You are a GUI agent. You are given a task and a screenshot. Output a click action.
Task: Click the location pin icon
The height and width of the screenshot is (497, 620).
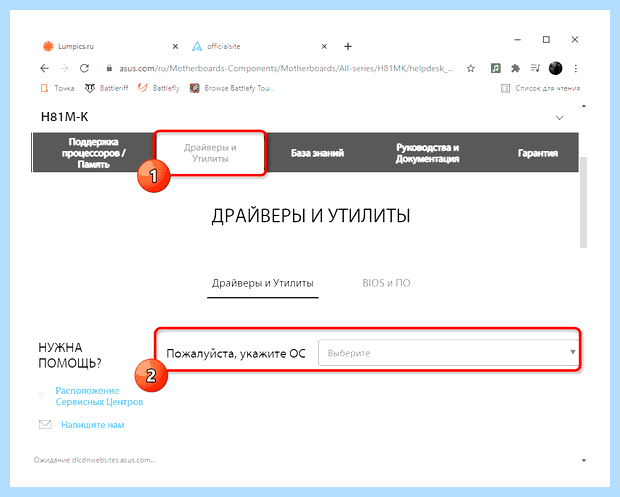tap(42, 395)
